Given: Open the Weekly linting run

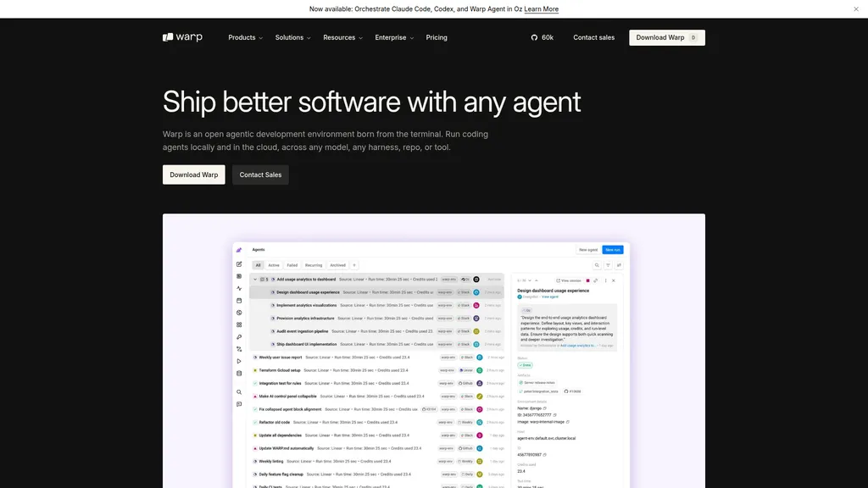Looking at the screenshot, I should 376,462.
